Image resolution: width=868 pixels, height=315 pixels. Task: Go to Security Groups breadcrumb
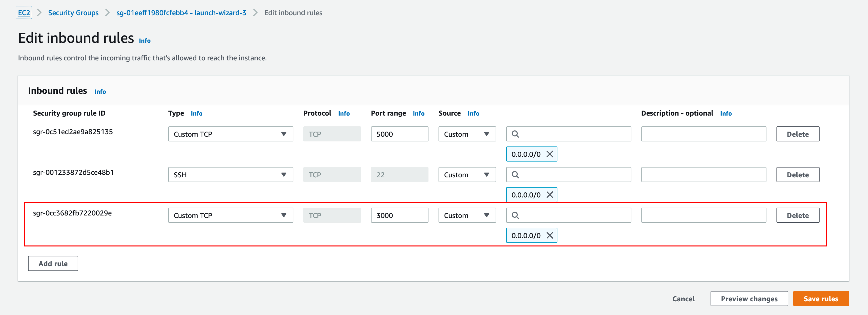tap(73, 13)
